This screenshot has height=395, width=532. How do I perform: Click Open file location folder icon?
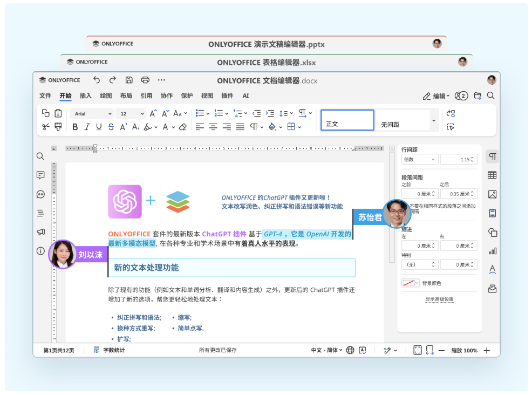click(478, 96)
